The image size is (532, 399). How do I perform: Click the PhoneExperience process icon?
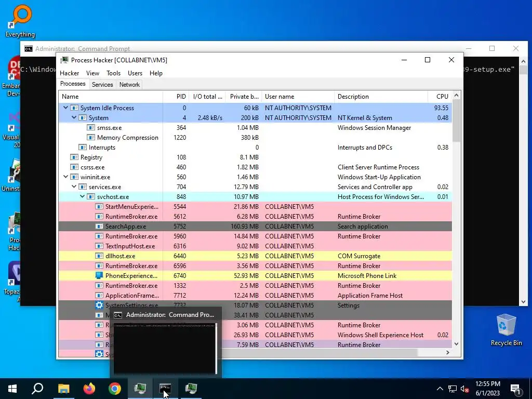point(99,275)
